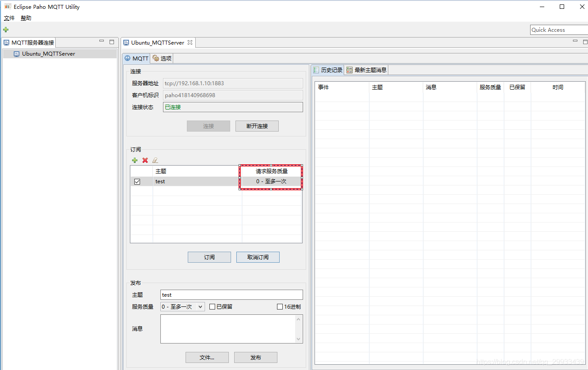
Task: Enable the 已保留 retained checkbox
Action: pos(212,306)
